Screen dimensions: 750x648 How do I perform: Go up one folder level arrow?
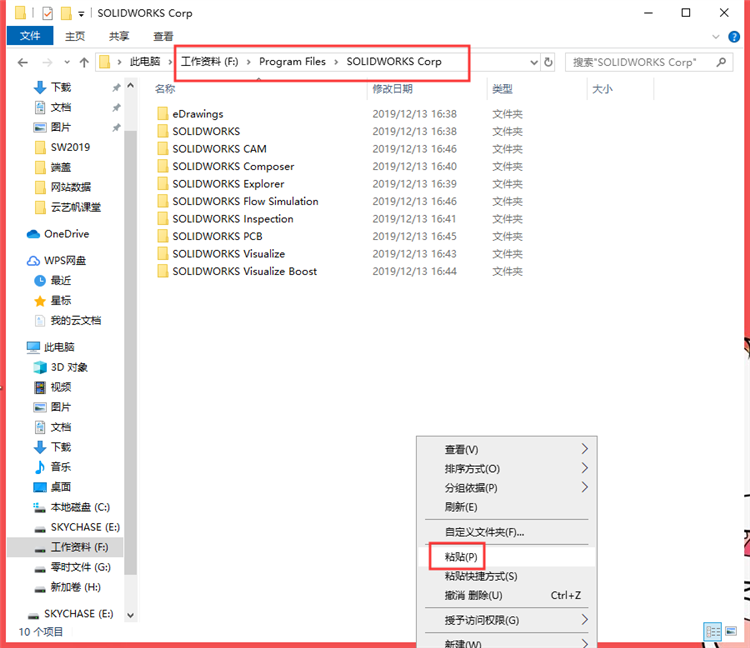click(84, 62)
